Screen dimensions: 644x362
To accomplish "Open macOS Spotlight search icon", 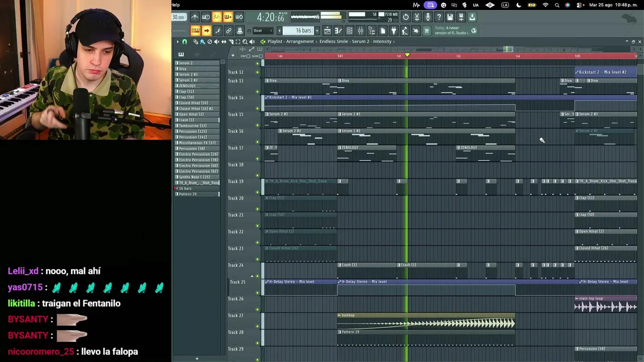I will coord(557,5).
